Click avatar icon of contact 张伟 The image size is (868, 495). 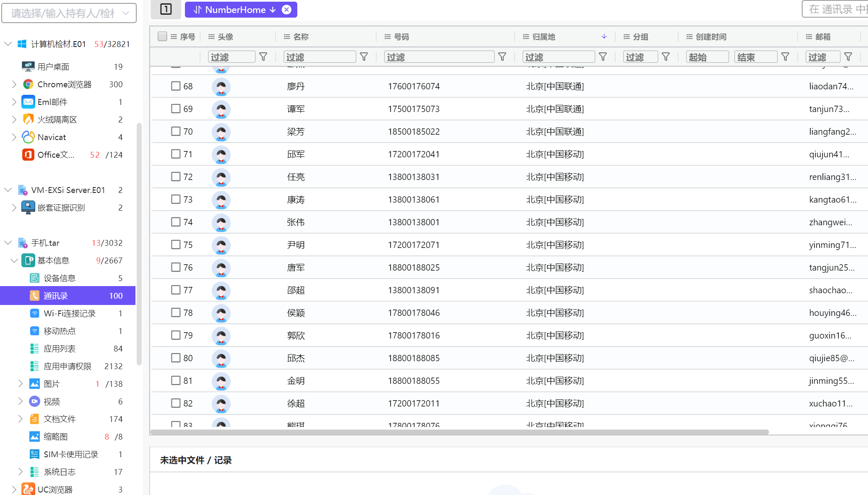pyautogui.click(x=221, y=222)
